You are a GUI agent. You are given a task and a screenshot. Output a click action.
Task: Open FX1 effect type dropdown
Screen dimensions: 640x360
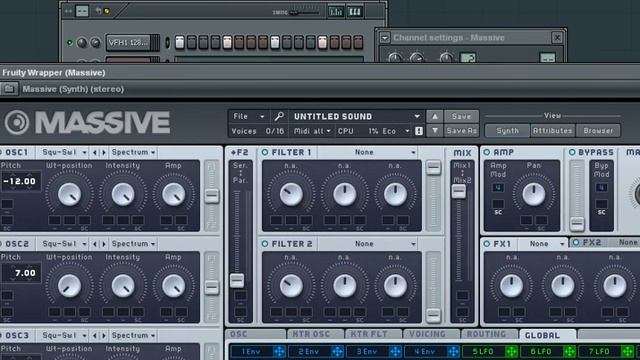542,244
